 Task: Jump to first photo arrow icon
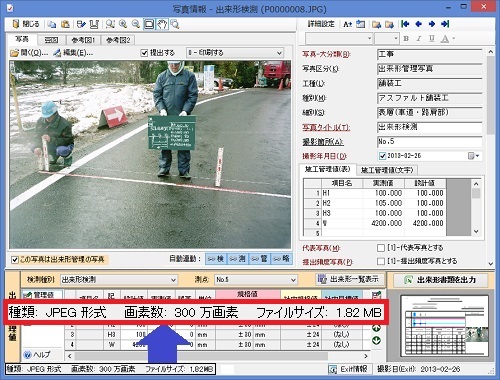pos(405,24)
